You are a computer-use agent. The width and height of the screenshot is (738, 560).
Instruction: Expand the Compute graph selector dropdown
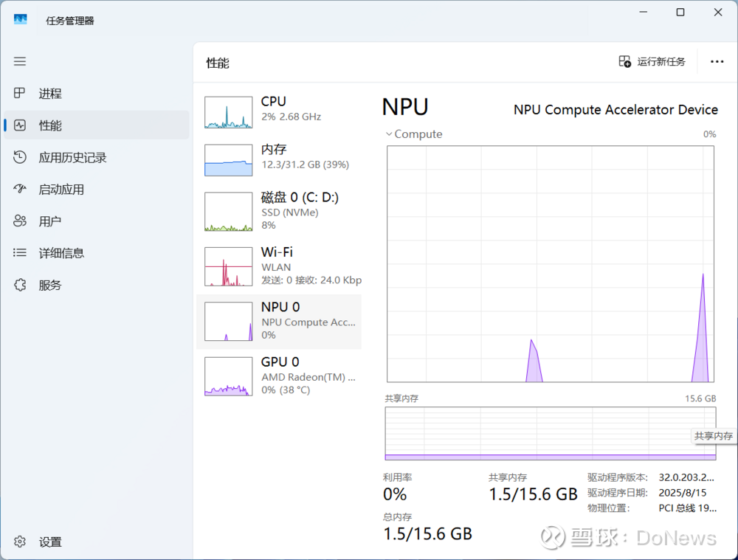389,134
